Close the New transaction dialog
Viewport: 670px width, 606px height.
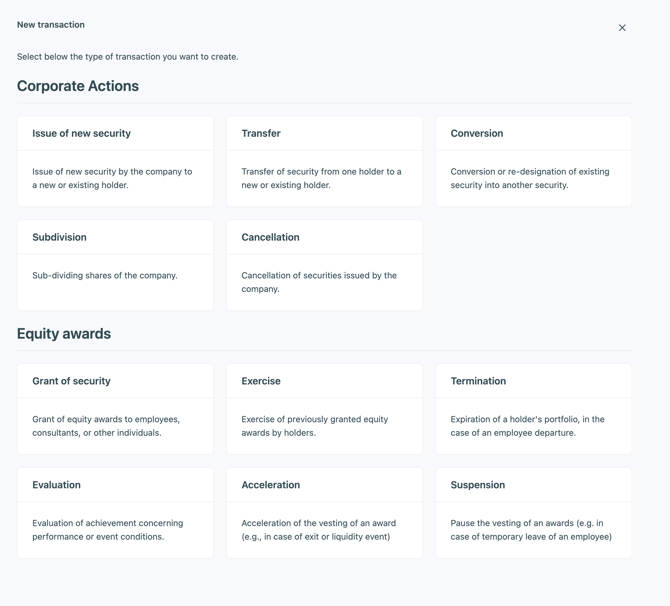click(x=622, y=28)
